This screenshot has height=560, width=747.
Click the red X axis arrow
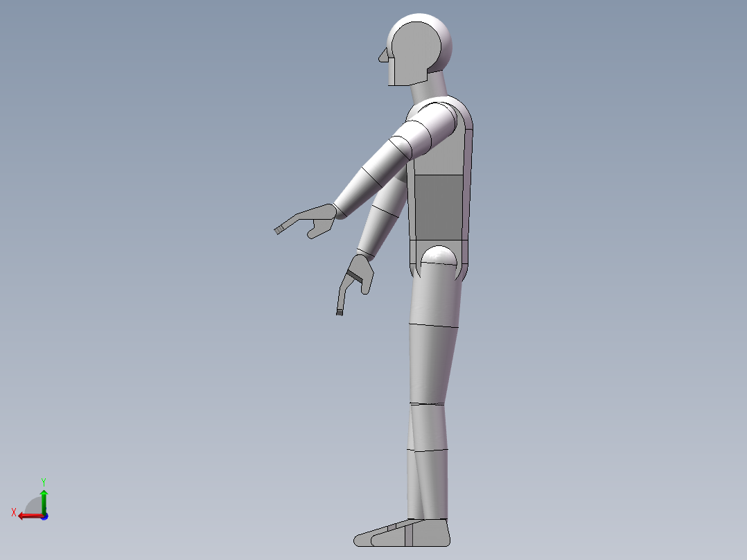[32, 516]
